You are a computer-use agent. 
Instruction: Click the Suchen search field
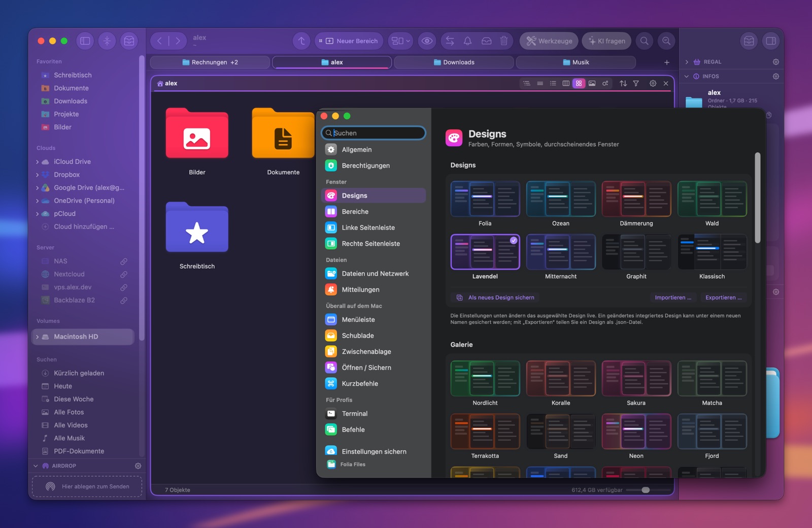[374, 133]
